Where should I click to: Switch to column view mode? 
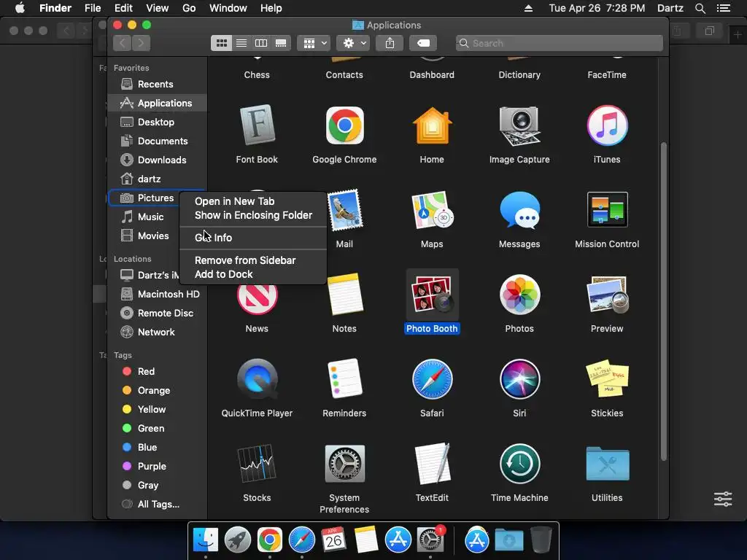click(261, 43)
